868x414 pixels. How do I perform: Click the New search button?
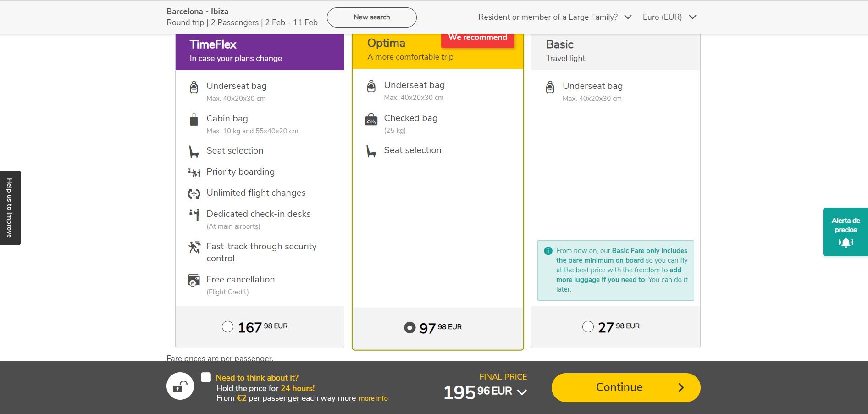point(371,17)
